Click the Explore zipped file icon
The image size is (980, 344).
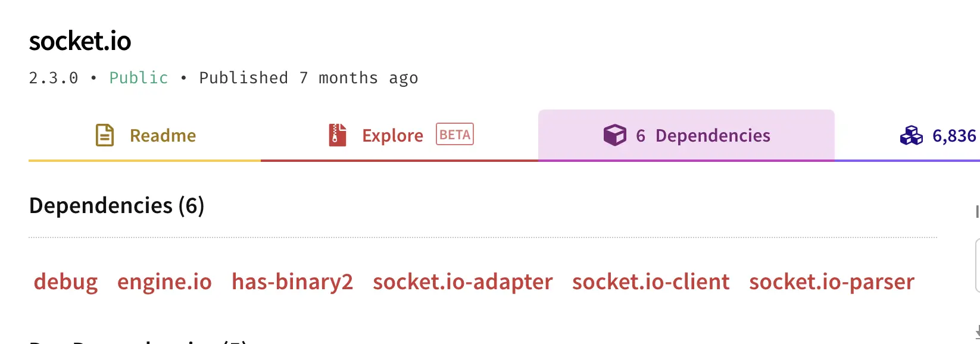point(338,135)
